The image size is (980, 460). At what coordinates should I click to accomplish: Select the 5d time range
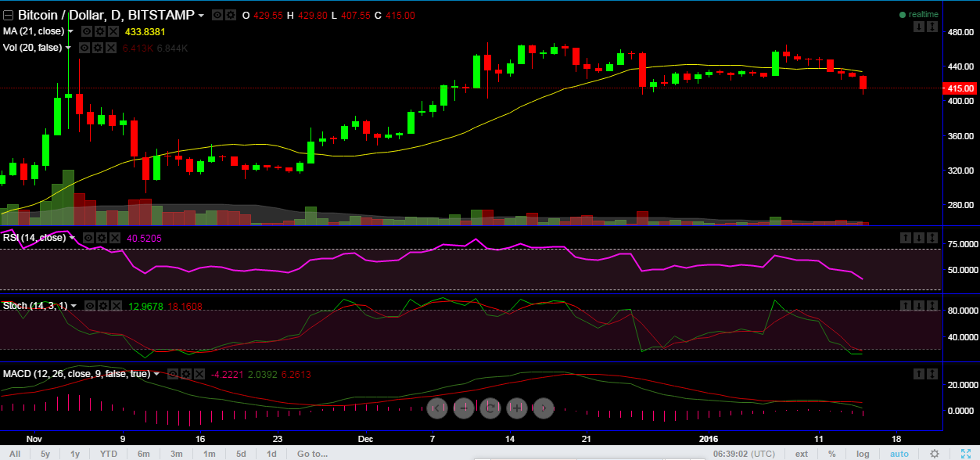pos(242,454)
